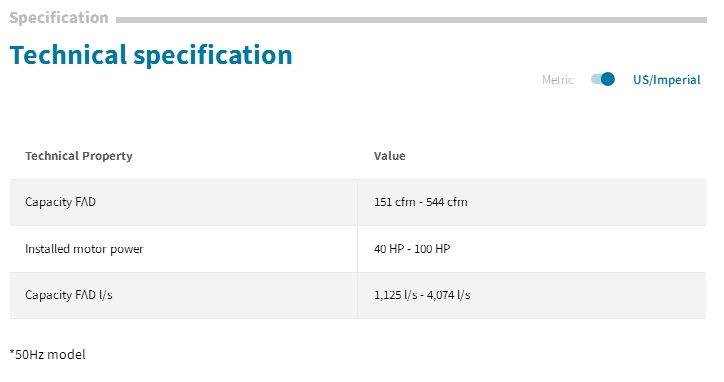The image size is (724, 382).
Task: Click the 40 HP - 100 HP value
Action: (412, 249)
